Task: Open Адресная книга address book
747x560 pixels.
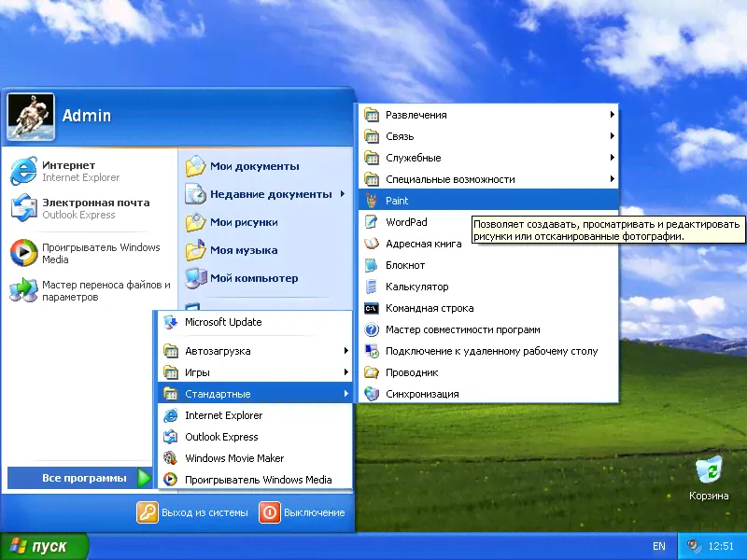Action: (423, 244)
